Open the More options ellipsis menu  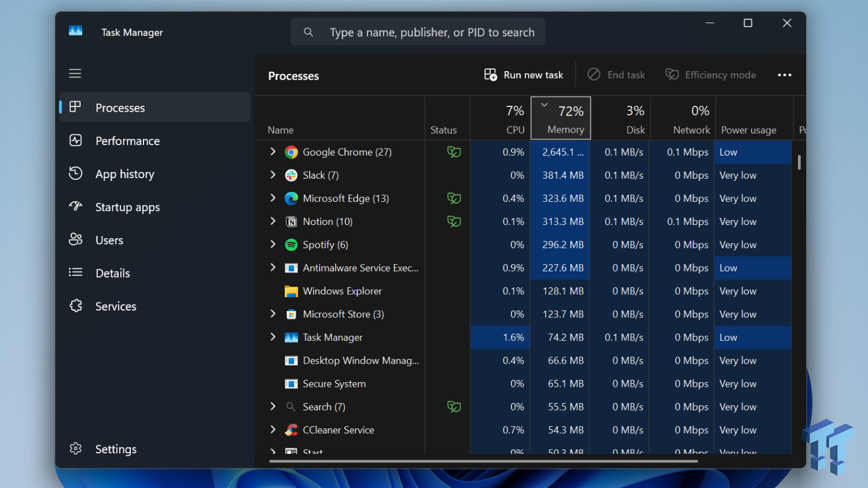tap(784, 75)
